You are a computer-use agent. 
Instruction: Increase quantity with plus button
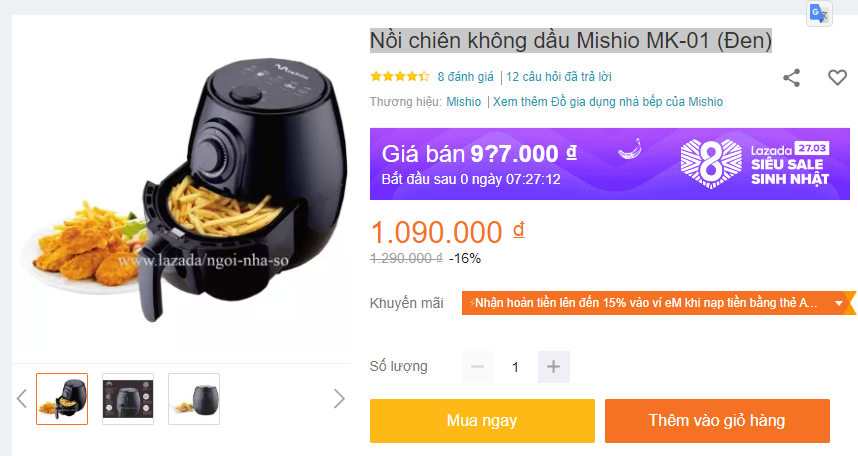pyautogui.click(x=554, y=367)
